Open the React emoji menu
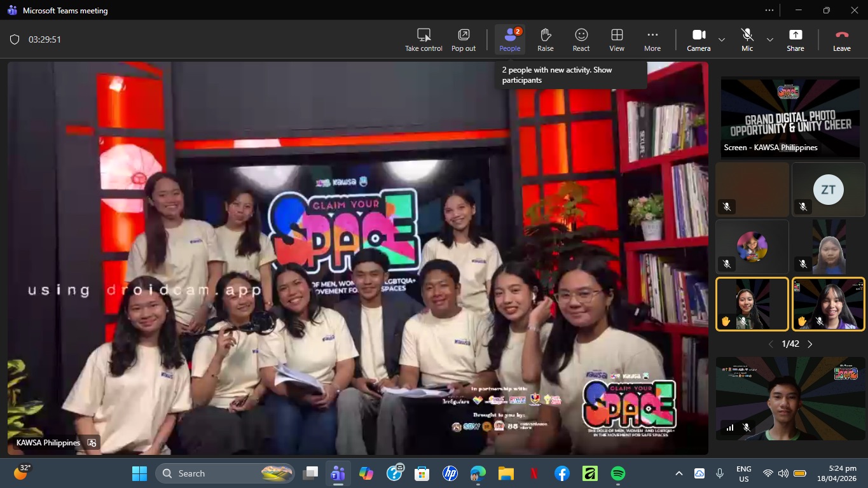Screen dimensions: 868x488 pyautogui.click(x=581, y=39)
